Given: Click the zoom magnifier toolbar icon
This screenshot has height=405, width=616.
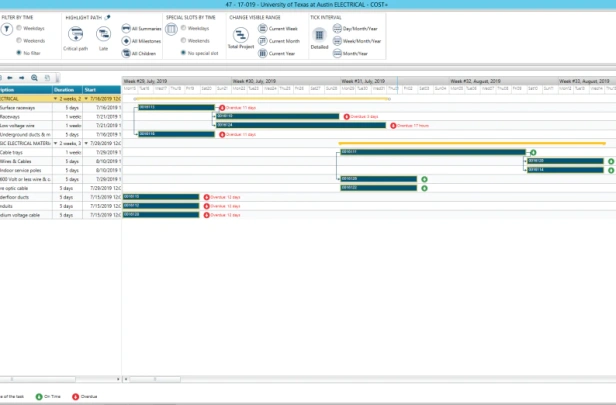Looking at the screenshot, I should coord(35,78).
